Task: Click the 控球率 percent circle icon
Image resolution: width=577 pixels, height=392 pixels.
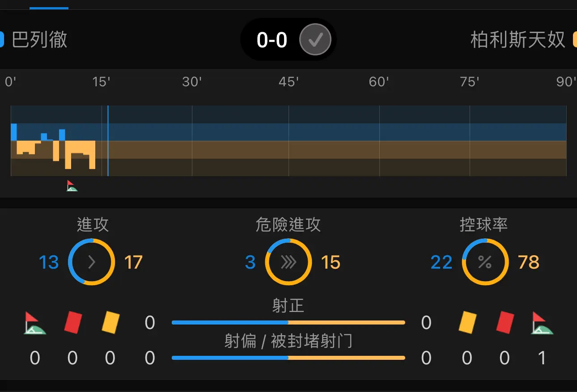Action: [485, 262]
